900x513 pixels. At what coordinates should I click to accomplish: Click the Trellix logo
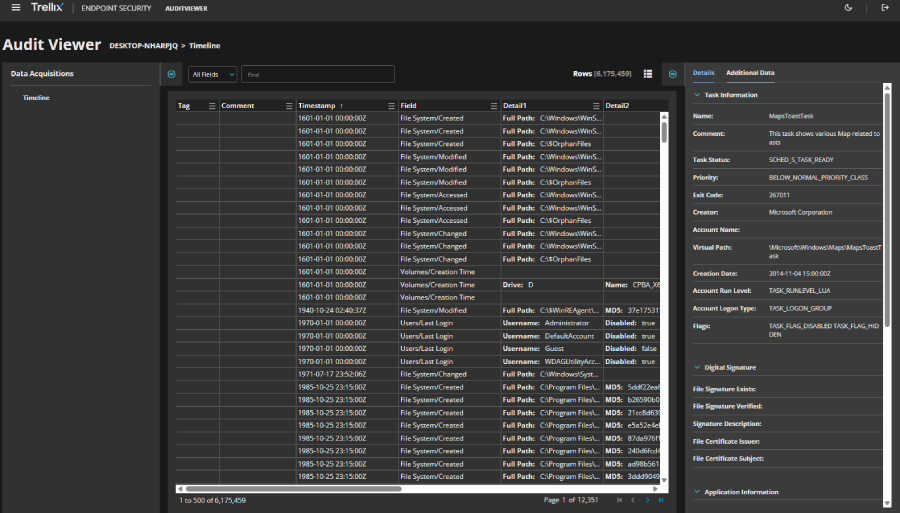click(x=47, y=8)
